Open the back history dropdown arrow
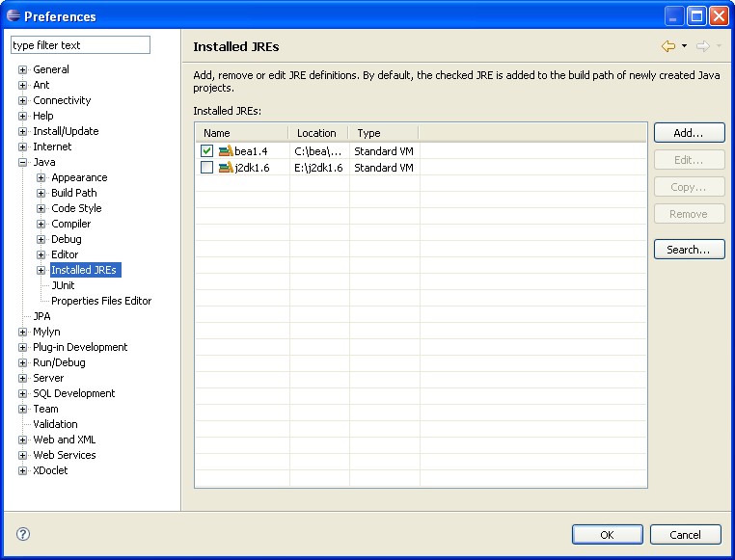The height and width of the screenshot is (560, 735). 684,46
